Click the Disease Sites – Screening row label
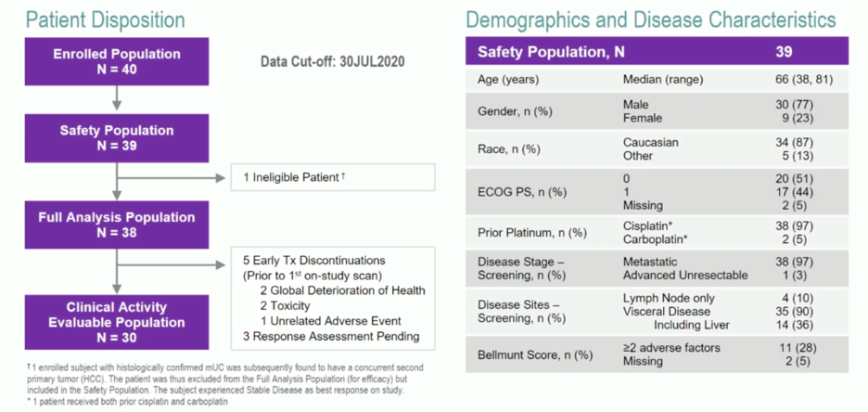This screenshot has height=412, width=868. tap(521, 312)
